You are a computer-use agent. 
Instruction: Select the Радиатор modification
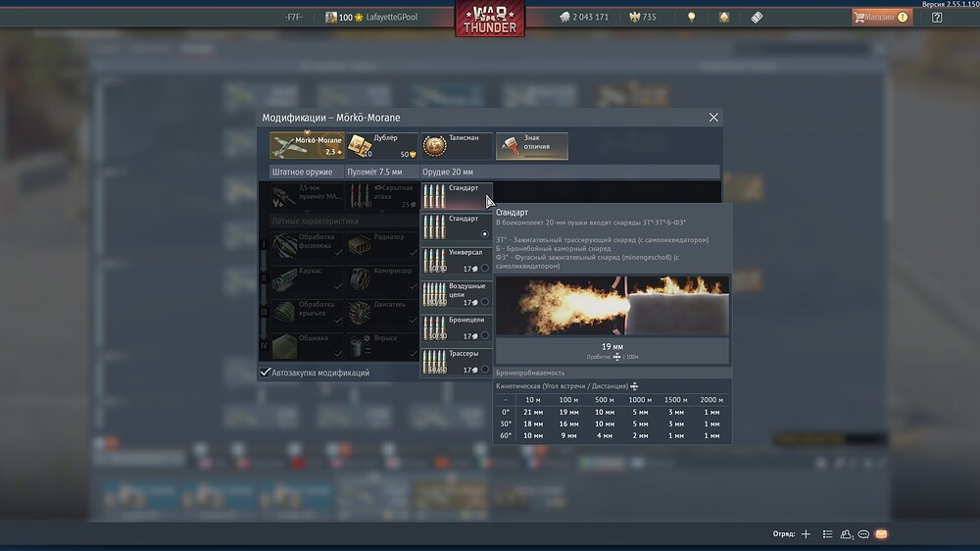(382, 245)
